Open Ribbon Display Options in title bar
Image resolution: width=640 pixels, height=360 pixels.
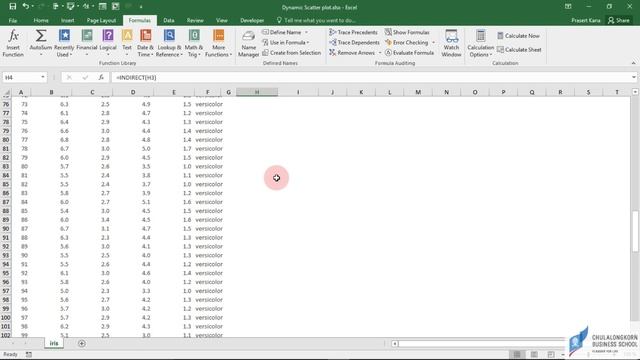coord(568,7)
